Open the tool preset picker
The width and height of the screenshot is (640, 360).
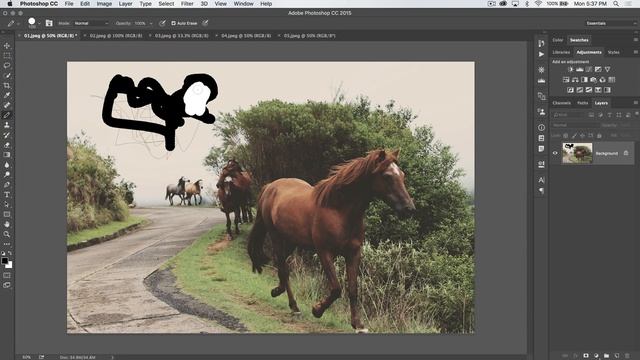coord(13,23)
